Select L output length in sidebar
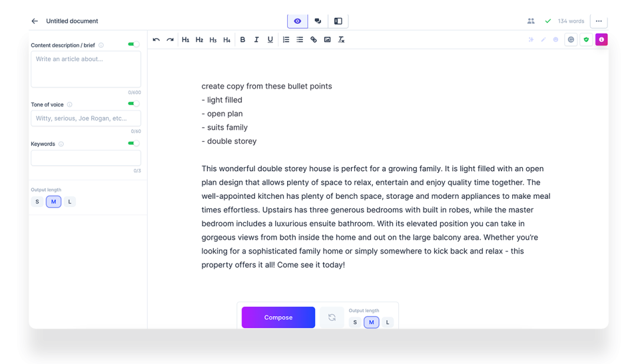This screenshot has height=364, width=638. 70,202
